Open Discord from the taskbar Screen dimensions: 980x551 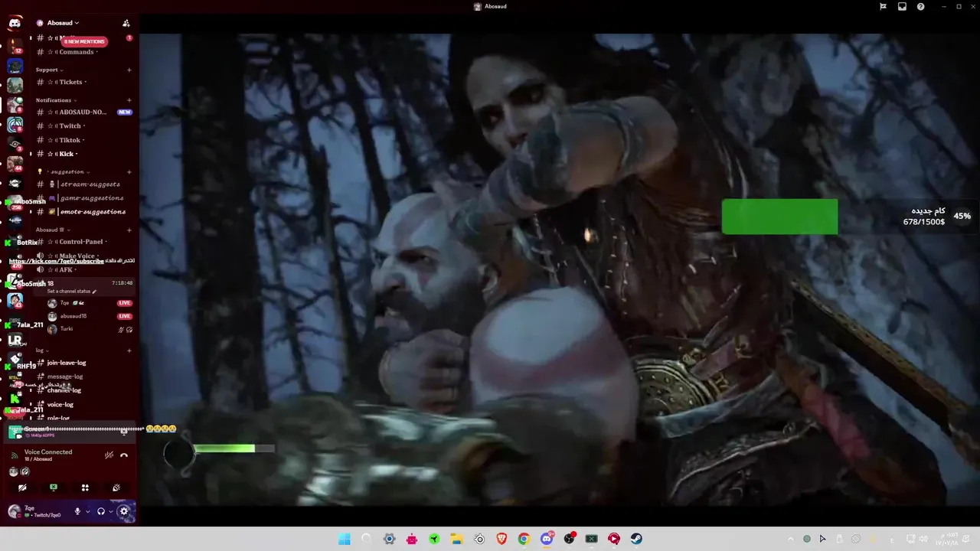[x=547, y=539]
